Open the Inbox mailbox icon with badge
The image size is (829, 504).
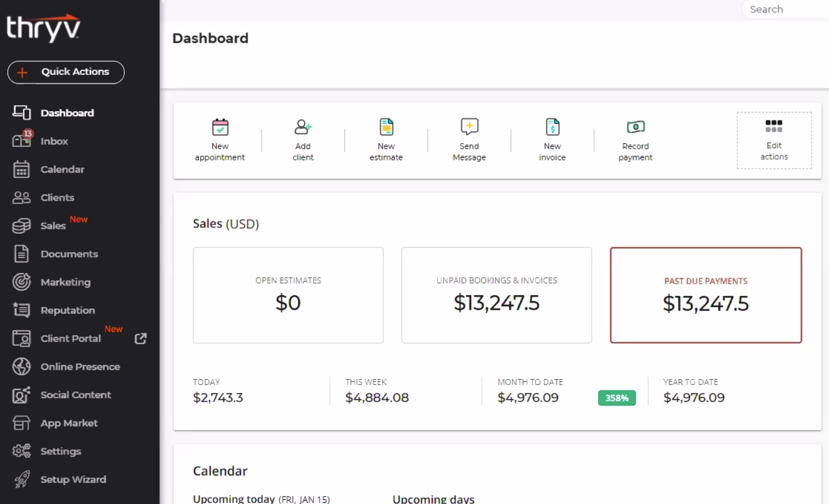pos(22,141)
